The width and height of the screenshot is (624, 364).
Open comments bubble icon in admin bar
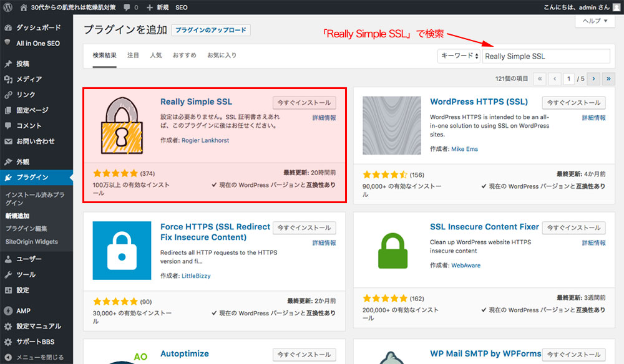[x=127, y=7]
